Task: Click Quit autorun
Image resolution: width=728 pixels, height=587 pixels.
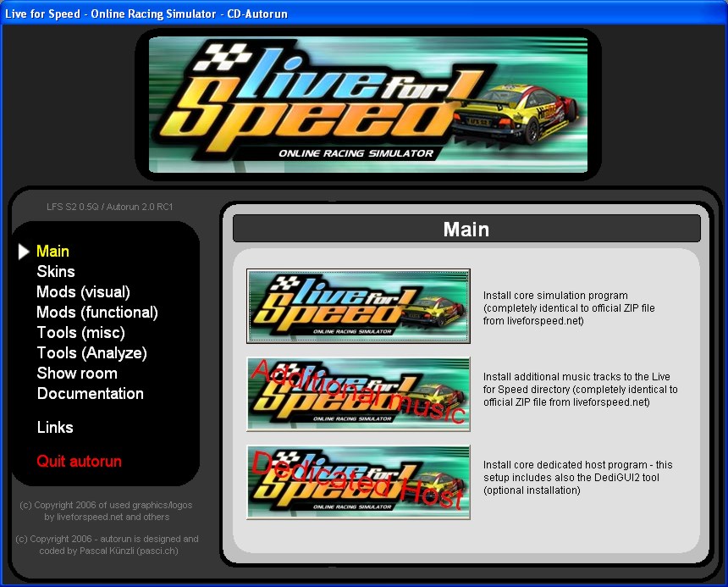Action: point(80,461)
